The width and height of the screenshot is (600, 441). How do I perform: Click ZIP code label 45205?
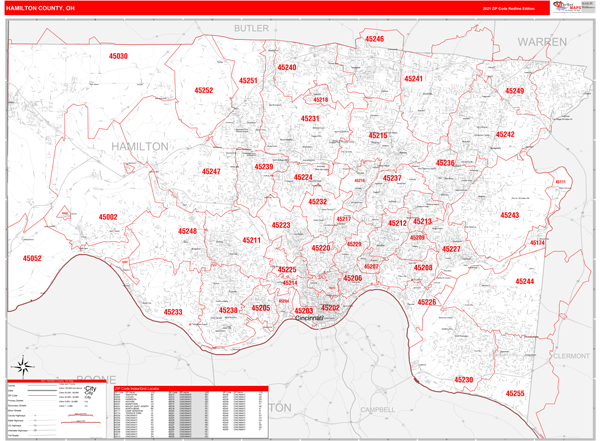point(261,308)
